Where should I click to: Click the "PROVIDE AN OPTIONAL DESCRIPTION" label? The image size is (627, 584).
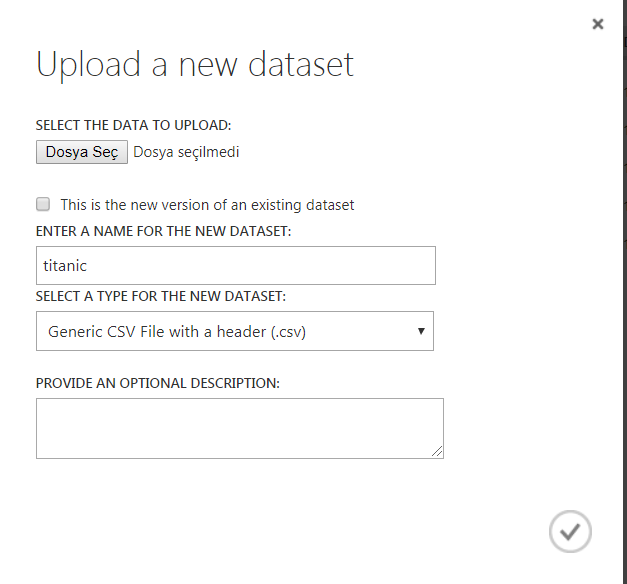pyautogui.click(x=158, y=383)
